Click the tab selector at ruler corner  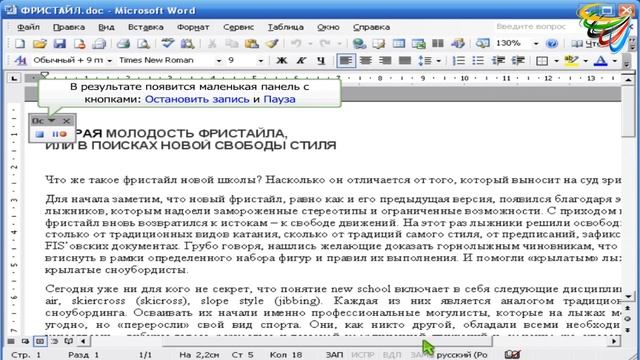14,78
